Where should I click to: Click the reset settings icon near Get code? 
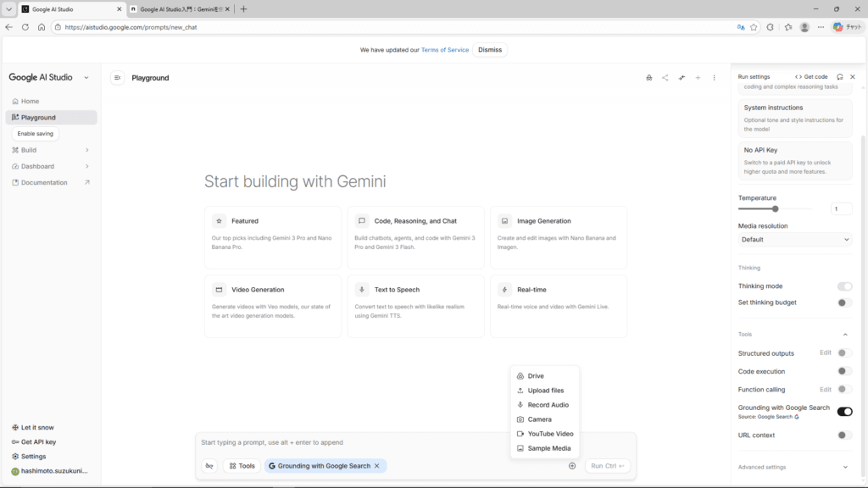click(x=839, y=77)
